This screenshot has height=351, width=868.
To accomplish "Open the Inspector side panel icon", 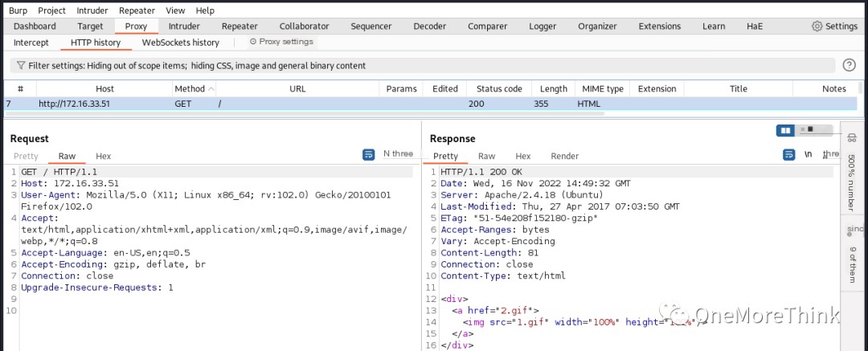I will pos(851,138).
